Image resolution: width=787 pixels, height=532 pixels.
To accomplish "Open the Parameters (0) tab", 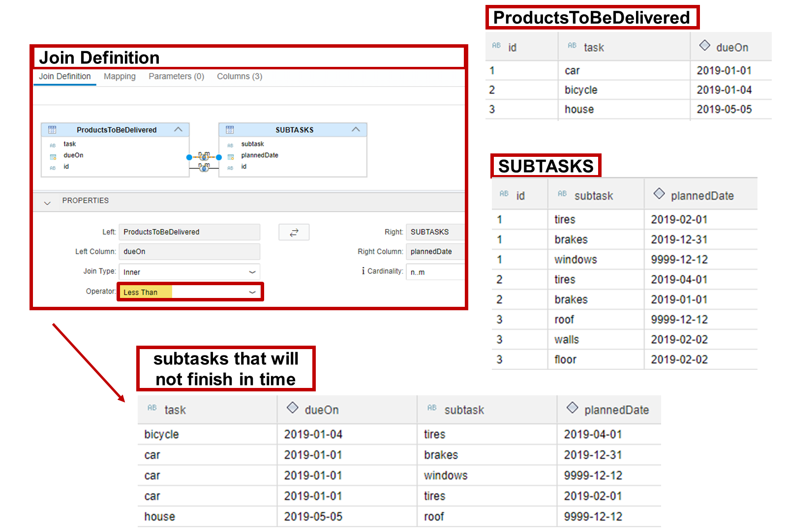I will tap(176, 76).
